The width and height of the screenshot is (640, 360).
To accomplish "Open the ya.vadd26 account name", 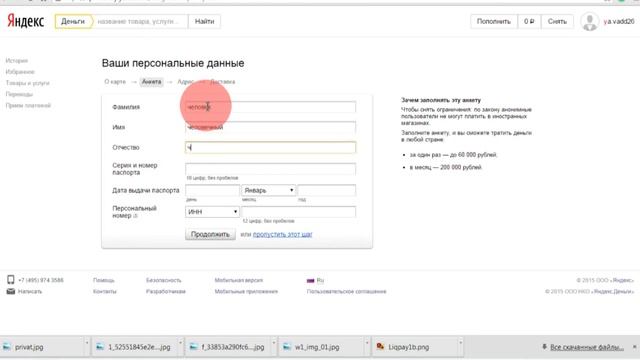I will coord(619,21).
